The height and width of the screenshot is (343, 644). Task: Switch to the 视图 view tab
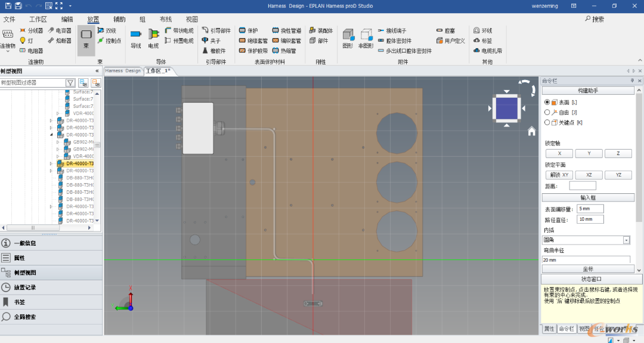(x=192, y=19)
